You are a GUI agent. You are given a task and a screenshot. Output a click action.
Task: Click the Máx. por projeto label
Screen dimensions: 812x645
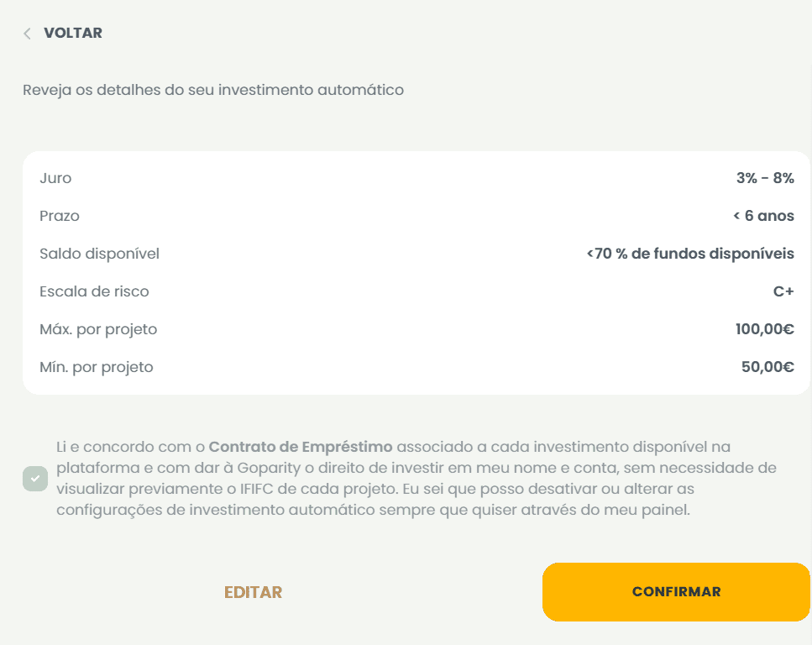(98, 329)
